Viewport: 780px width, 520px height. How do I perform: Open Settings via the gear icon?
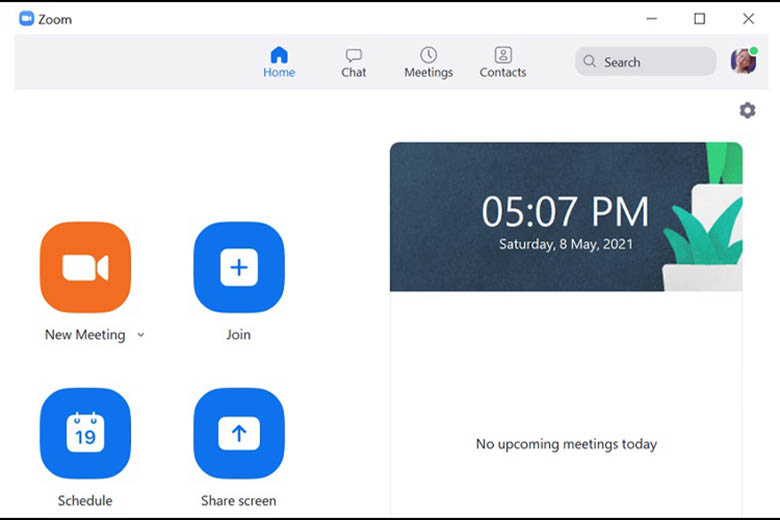[x=747, y=110]
